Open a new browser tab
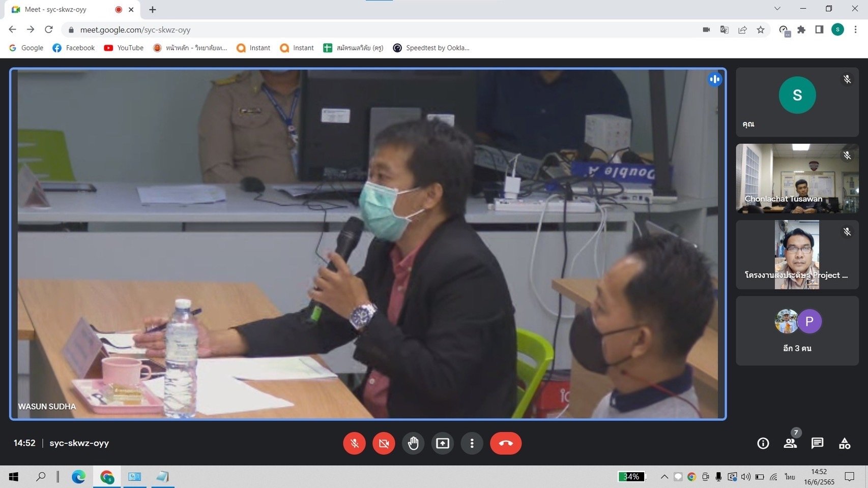The width and height of the screenshot is (868, 488). [x=153, y=10]
